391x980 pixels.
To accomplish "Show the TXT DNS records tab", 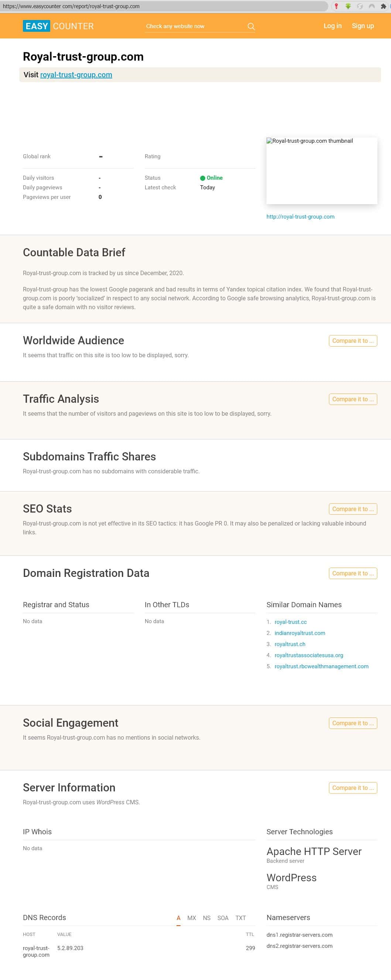I will point(240,918).
